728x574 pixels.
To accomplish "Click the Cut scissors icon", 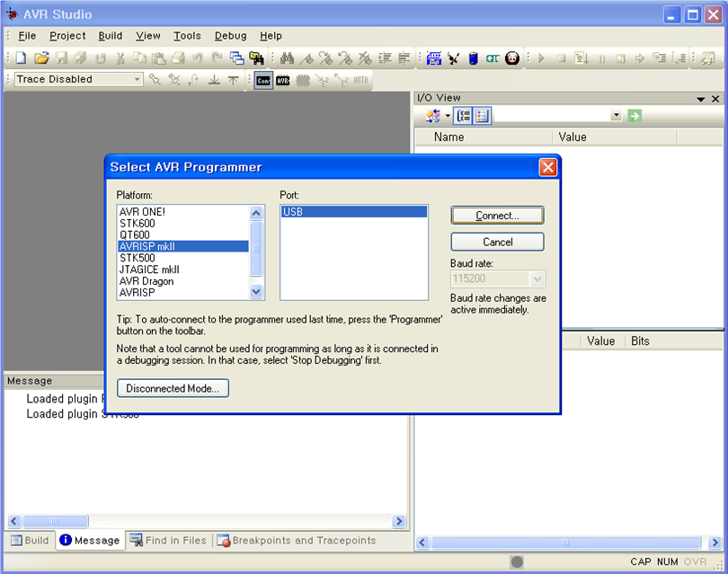I will (120, 58).
